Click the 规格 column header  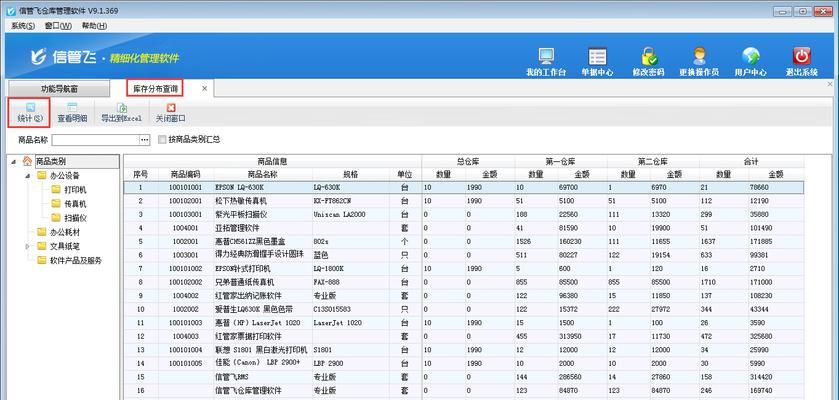tap(350, 174)
